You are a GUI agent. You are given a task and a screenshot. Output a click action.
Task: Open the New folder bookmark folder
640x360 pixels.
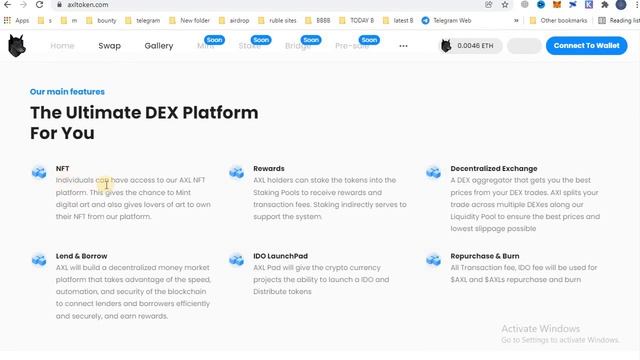(189, 20)
